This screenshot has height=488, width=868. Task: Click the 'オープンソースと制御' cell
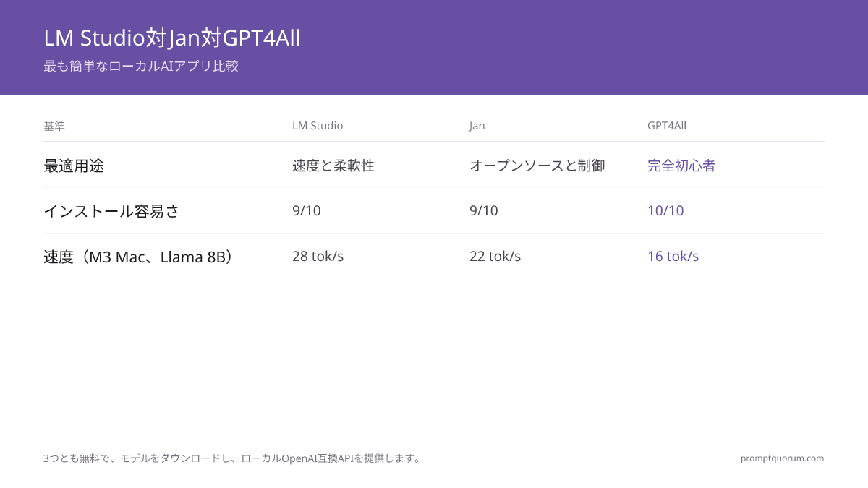coord(537,166)
